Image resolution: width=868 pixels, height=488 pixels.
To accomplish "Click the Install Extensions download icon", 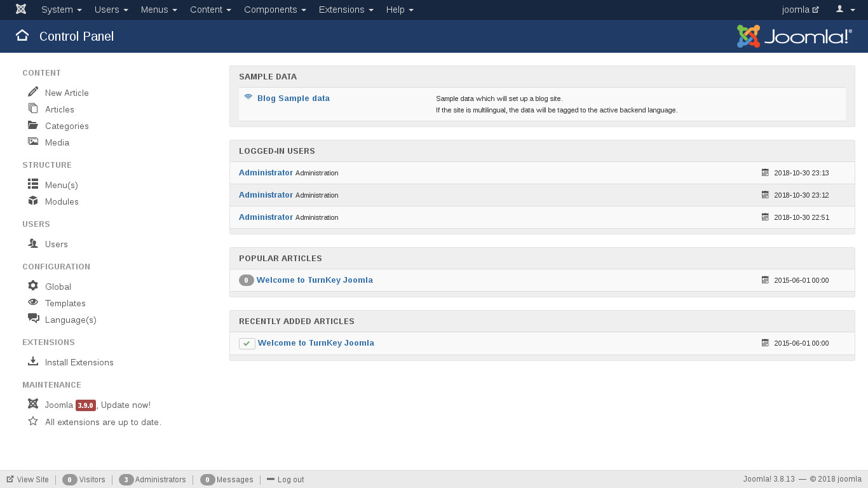I will point(33,362).
